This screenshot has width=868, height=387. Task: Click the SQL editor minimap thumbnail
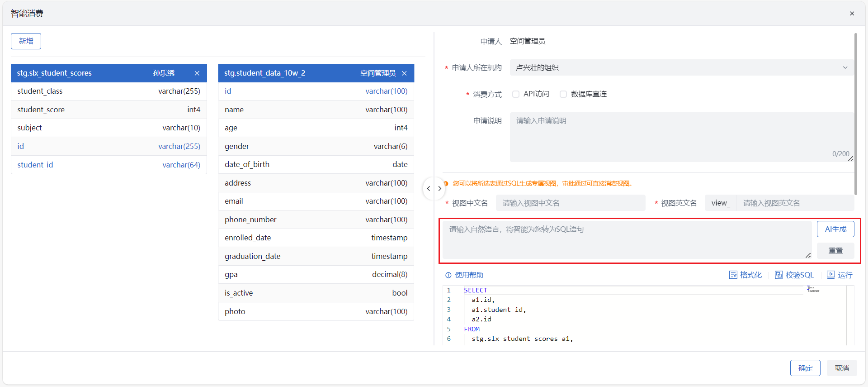click(813, 289)
